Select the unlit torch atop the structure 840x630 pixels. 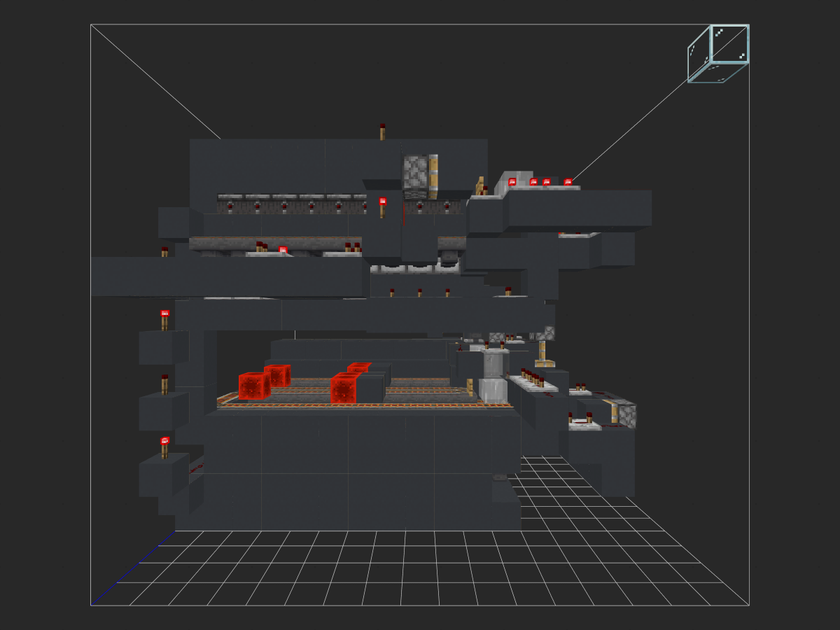click(382, 131)
